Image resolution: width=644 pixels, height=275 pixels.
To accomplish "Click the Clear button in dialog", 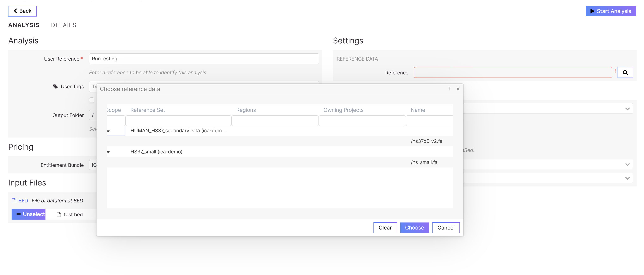I will [x=385, y=227].
